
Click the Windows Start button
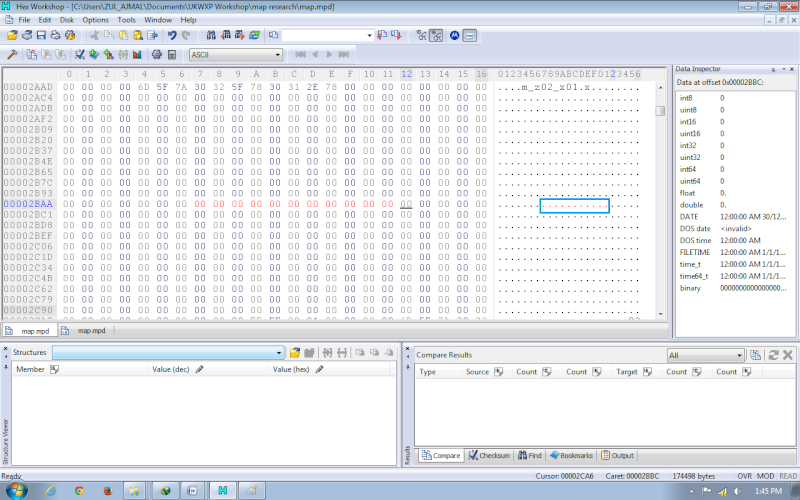[15, 491]
